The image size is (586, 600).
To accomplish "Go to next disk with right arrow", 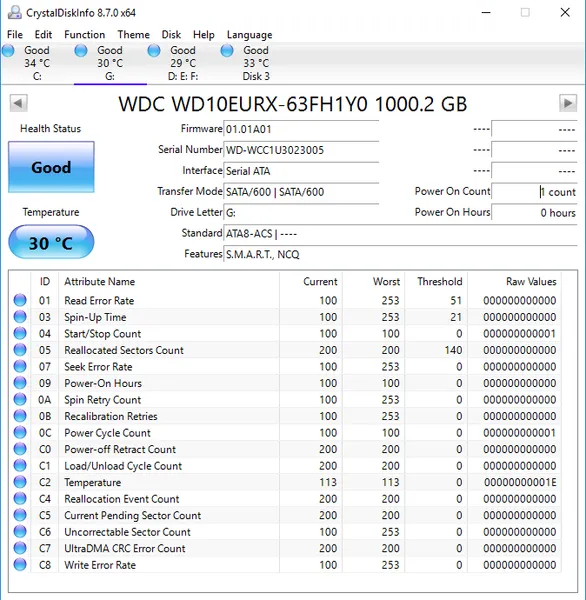I will [568, 103].
